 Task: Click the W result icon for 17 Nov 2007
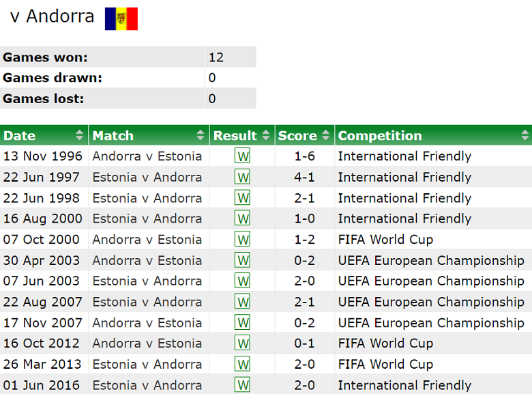coord(242,322)
